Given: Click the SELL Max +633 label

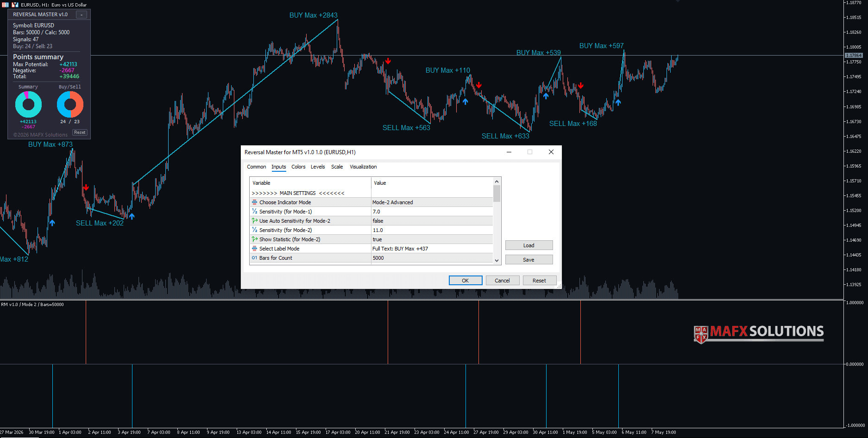Looking at the screenshot, I should (x=505, y=136).
